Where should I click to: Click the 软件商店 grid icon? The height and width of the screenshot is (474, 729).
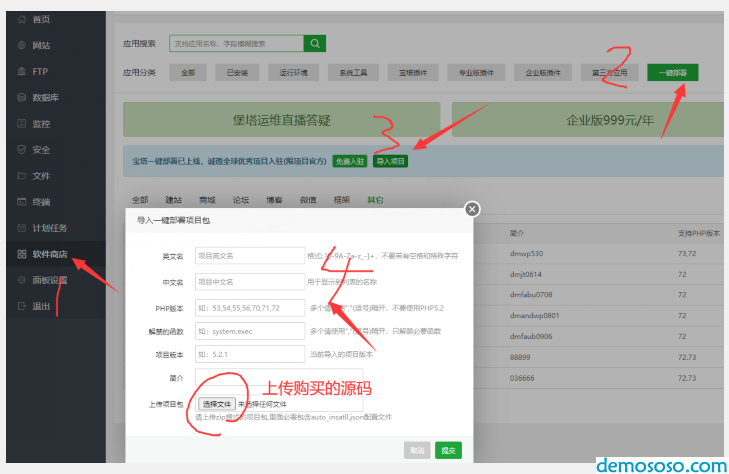click(x=21, y=254)
